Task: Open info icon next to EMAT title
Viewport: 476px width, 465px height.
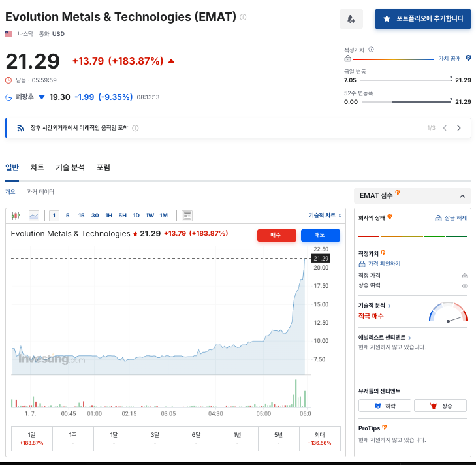Action: pos(243,17)
